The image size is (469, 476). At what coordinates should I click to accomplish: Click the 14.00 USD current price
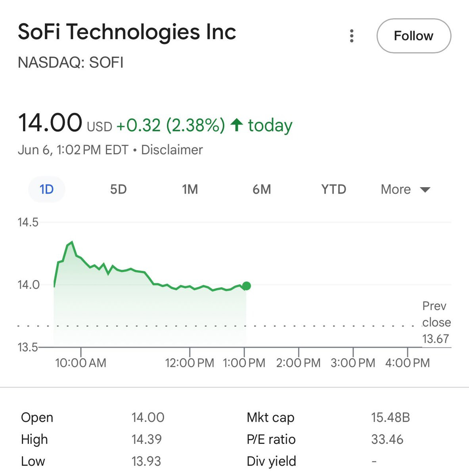pyautogui.click(x=50, y=123)
